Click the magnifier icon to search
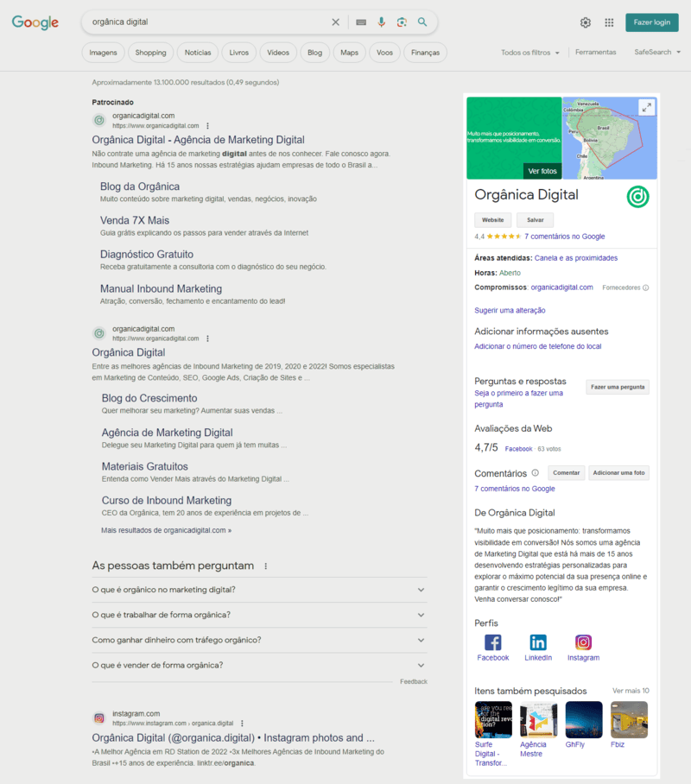The height and width of the screenshot is (784, 691). 422,22
